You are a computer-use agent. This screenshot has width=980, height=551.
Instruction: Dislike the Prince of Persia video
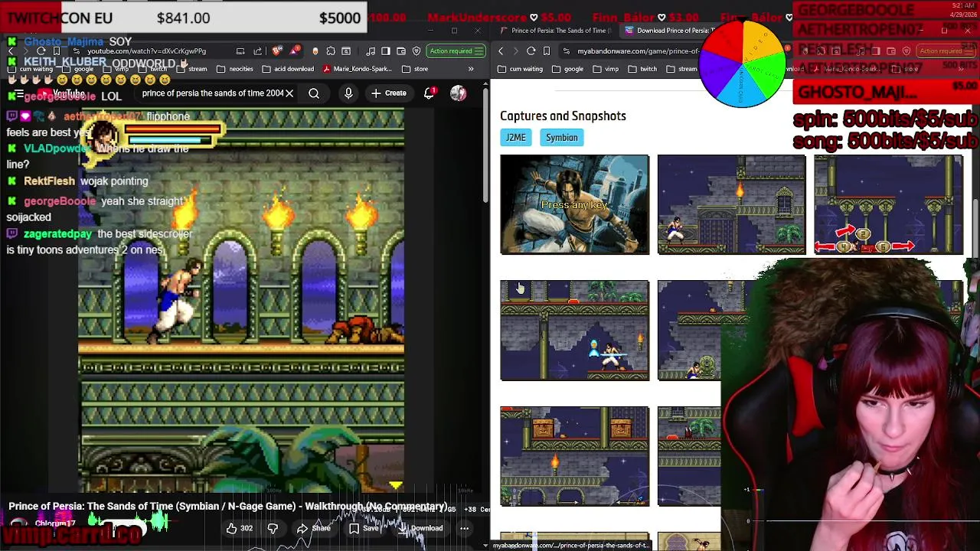tap(273, 528)
